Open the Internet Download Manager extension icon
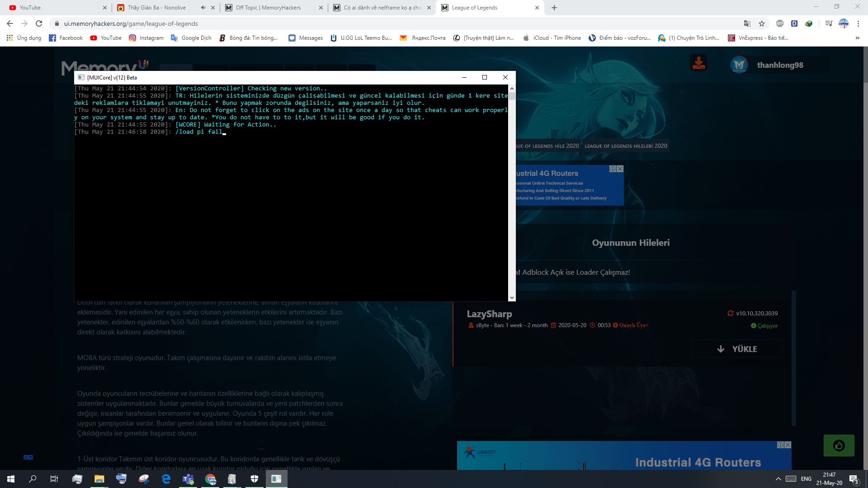868x488 pixels. pyautogui.click(x=809, y=23)
